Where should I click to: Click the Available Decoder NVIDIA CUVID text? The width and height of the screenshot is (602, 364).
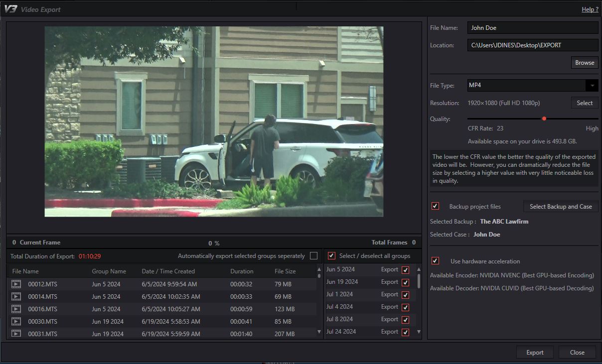point(512,288)
